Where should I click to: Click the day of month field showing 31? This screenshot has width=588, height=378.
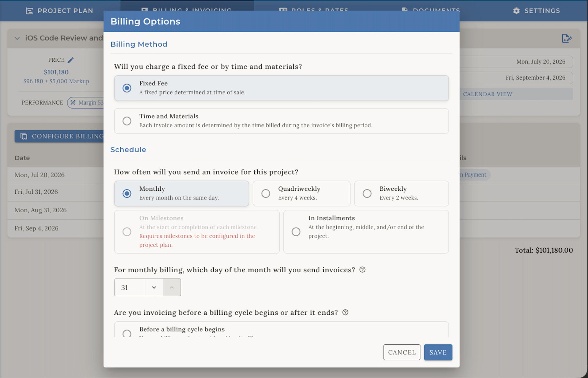pyautogui.click(x=130, y=287)
